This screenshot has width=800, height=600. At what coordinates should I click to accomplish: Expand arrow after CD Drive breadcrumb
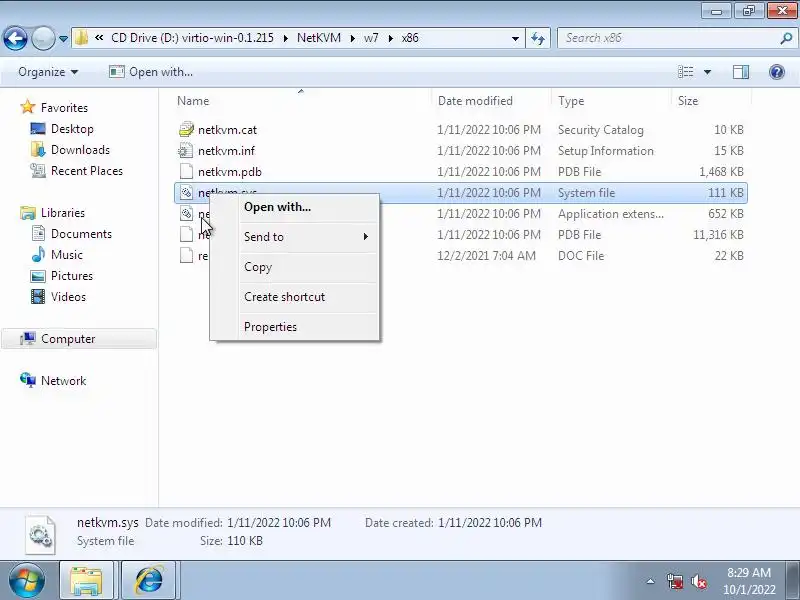click(x=285, y=38)
